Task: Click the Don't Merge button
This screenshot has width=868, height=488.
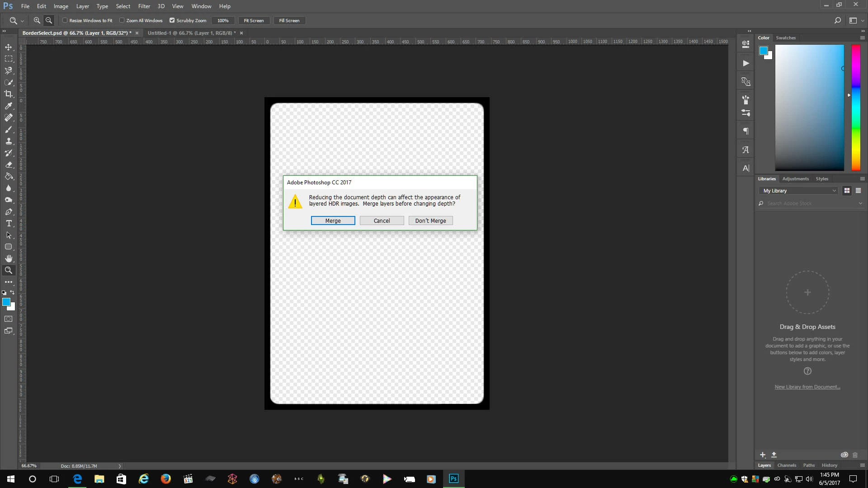Action: (430, 221)
